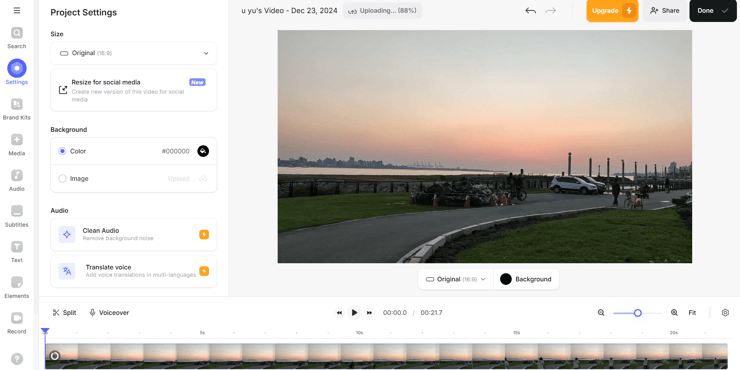
Task: Open timeline settings gear
Action: (x=725, y=312)
